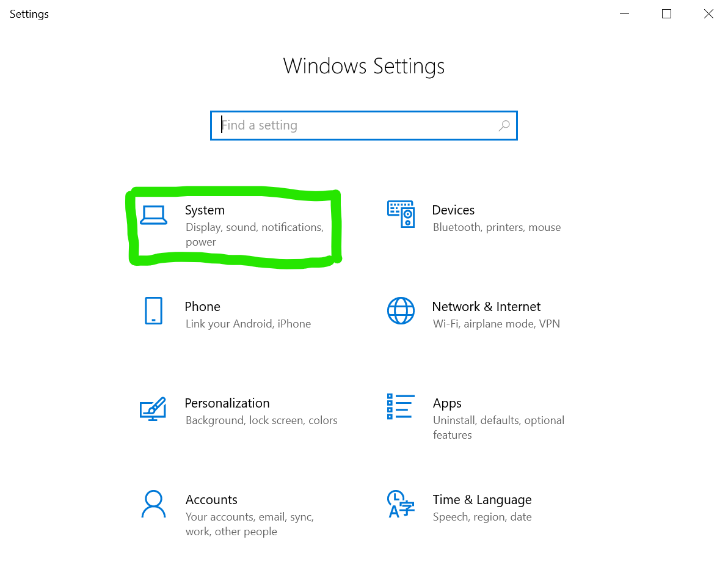The image size is (728, 578).
Task: Click 'Background, lock screen, colors' description
Action: pos(261,420)
